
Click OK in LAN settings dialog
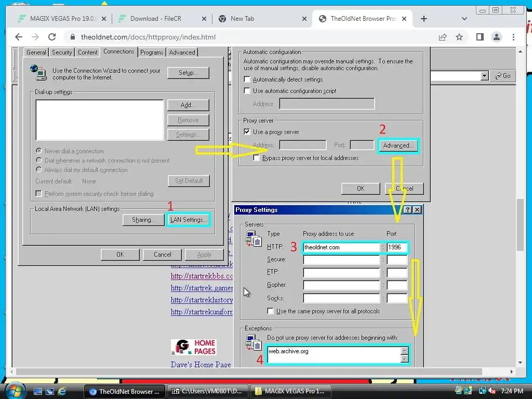pos(361,188)
